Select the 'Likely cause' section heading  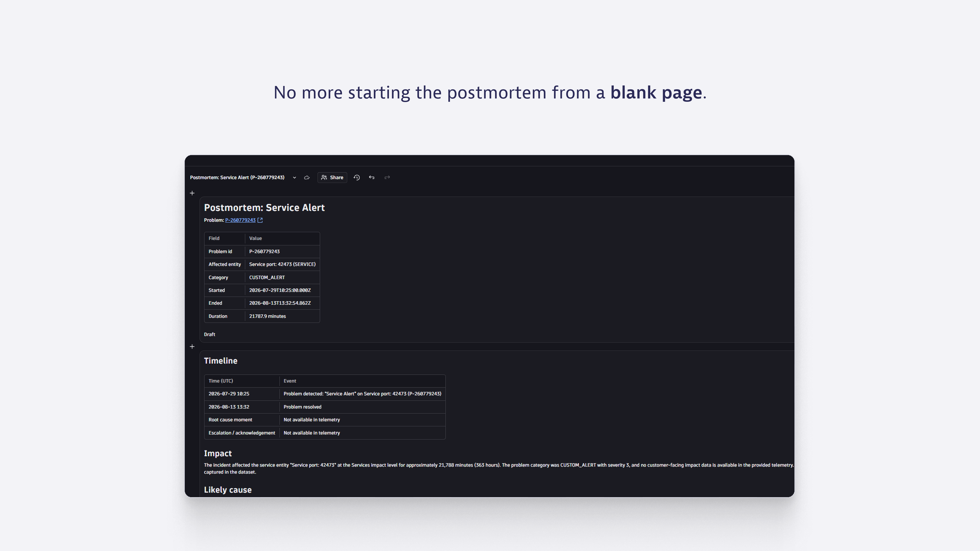click(x=227, y=490)
